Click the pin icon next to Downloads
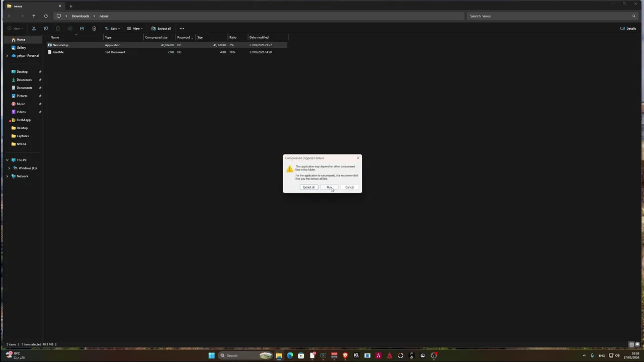The width and height of the screenshot is (644, 362). point(40,79)
